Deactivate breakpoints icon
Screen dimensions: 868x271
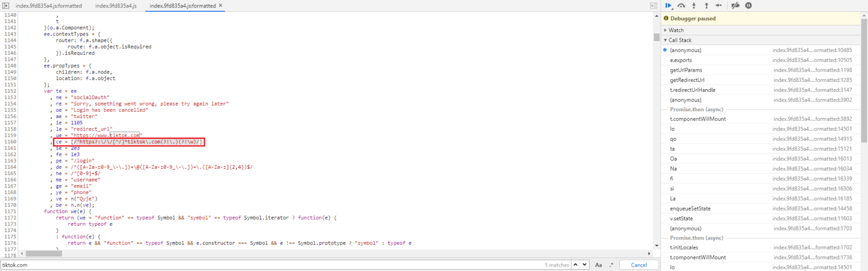tap(735, 6)
